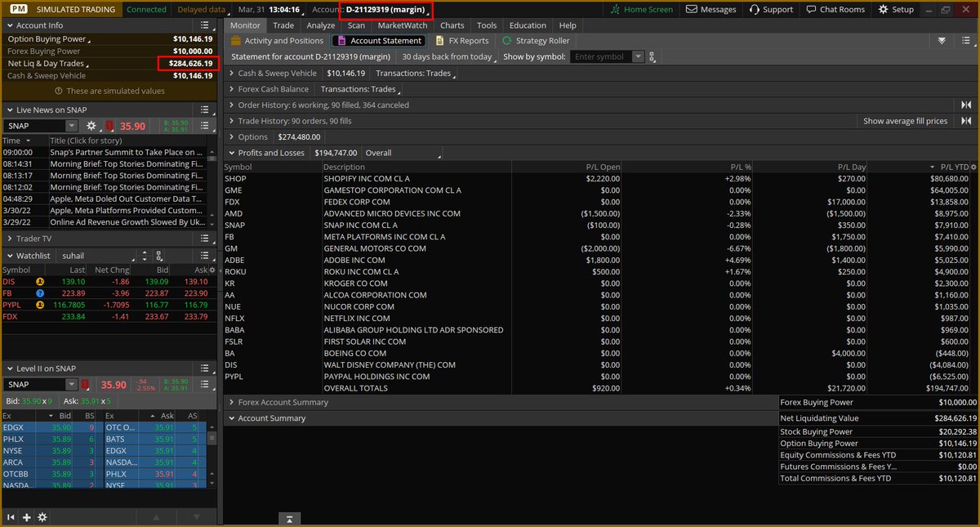Collapse the Account Summary section
This screenshot has height=527, width=980.
231,418
